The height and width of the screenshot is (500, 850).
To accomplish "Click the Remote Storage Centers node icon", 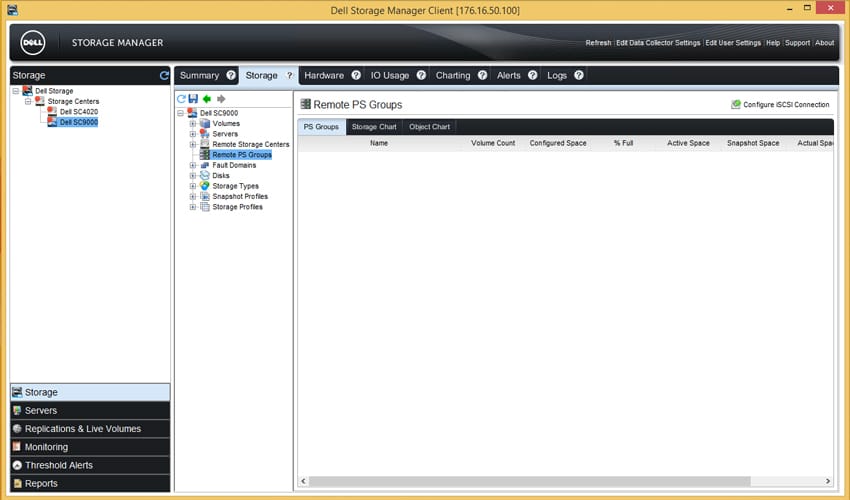I will click(204, 144).
